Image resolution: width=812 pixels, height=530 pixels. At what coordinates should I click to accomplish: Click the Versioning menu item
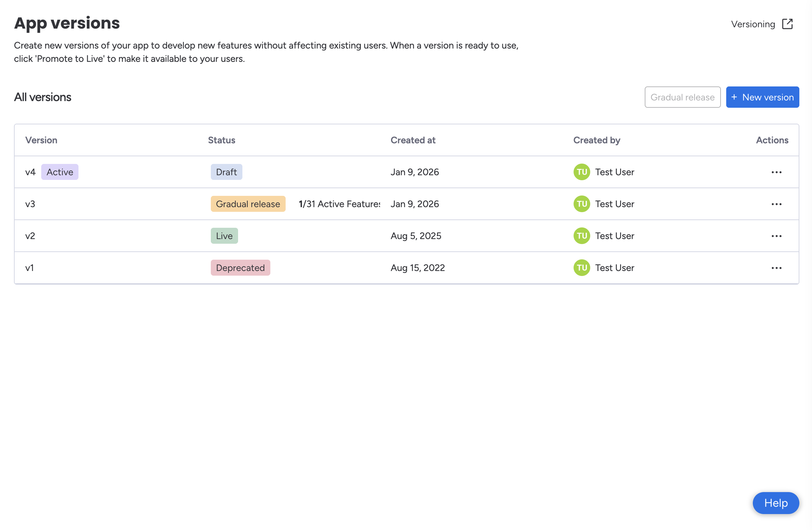pyautogui.click(x=753, y=24)
